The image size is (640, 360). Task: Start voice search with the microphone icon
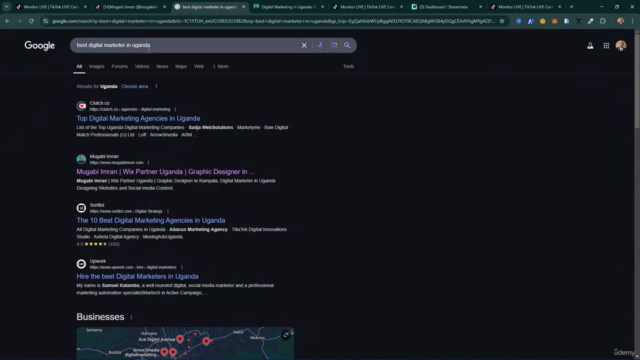(x=320, y=45)
